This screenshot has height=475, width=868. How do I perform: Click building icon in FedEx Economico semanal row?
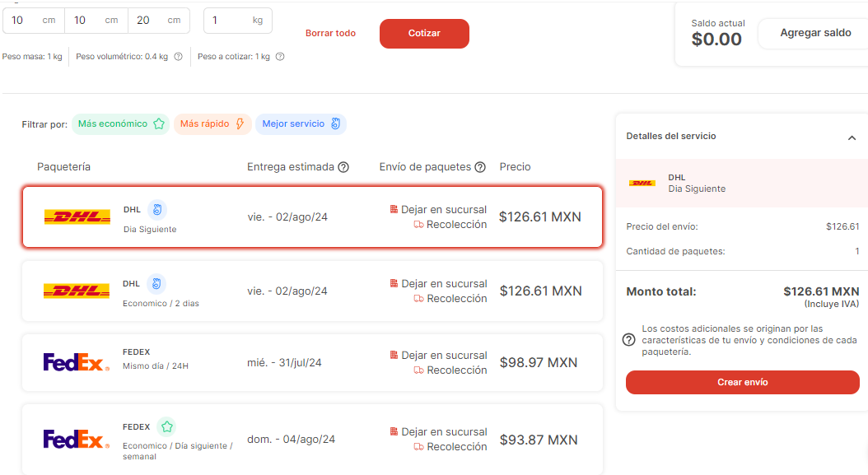coord(394,431)
